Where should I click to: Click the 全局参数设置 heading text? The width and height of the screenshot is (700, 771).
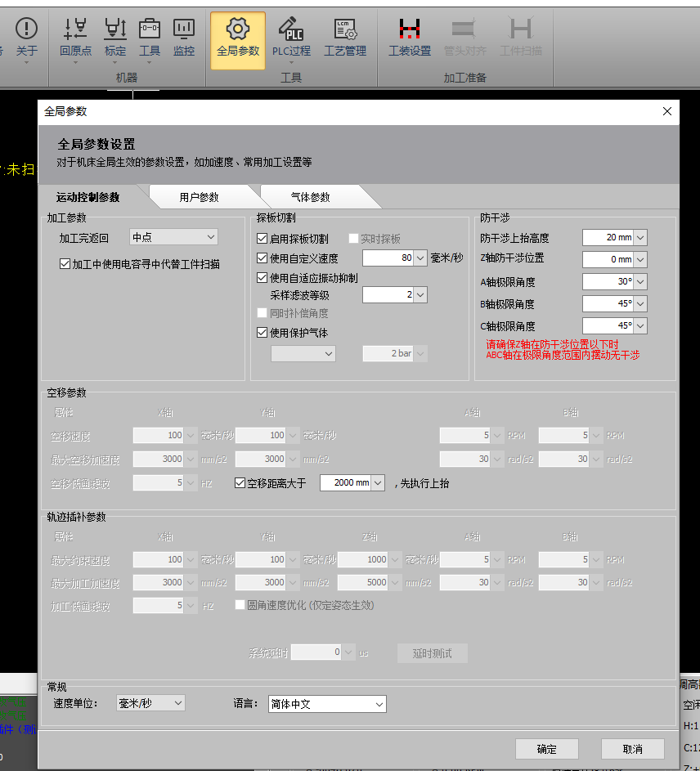tap(96, 144)
